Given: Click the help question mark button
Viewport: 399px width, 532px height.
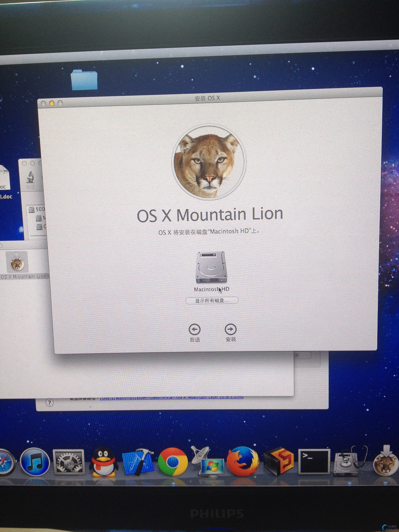Looking at the screenshot, I should point(50,403).
